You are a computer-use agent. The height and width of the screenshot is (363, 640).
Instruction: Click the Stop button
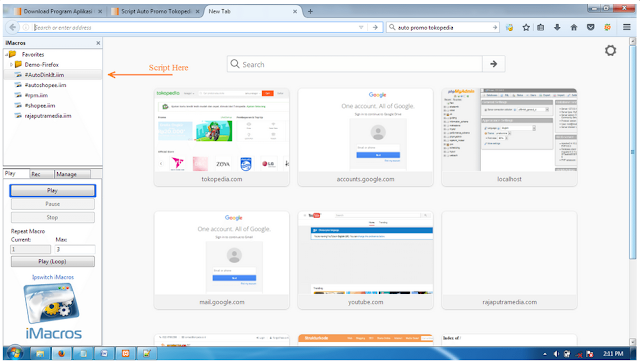(53, 217)
